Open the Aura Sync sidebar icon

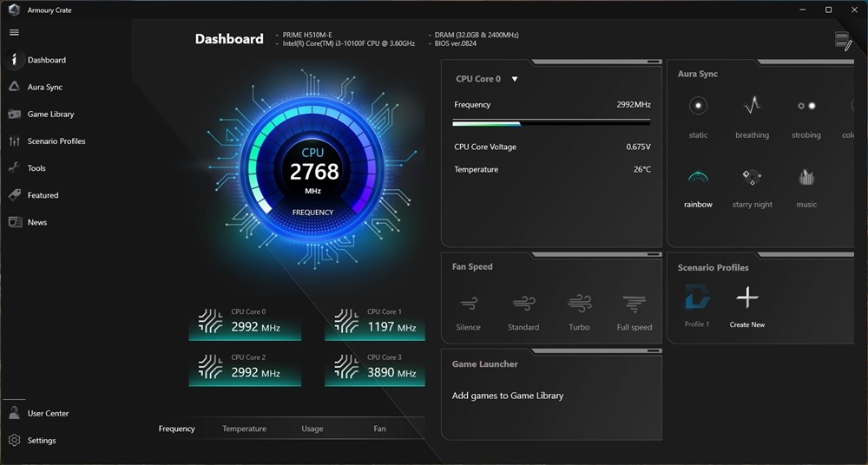[x=15, y=87]
